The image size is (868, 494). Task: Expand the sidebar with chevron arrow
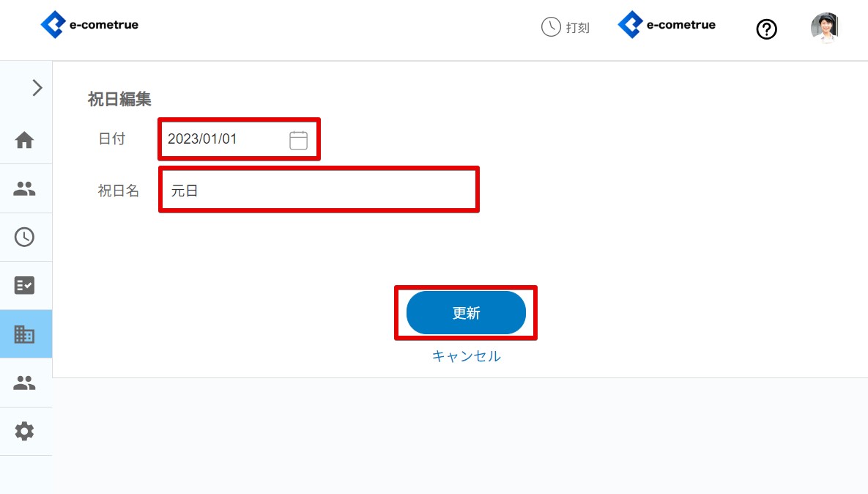37,87
